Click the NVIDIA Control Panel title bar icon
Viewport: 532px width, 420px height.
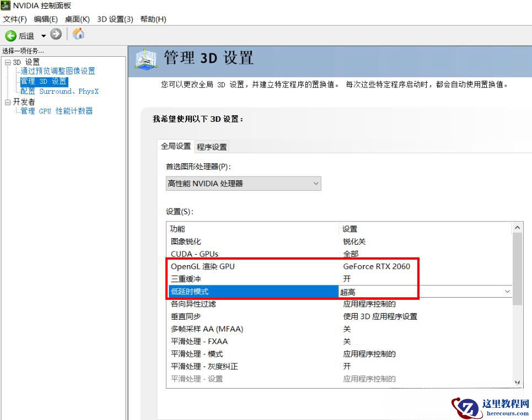click(x=6, y=5)
